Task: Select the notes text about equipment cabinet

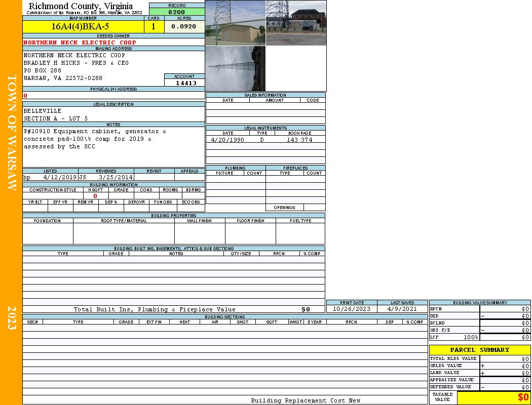Action: pyautogui.click(x=95, y=139)
